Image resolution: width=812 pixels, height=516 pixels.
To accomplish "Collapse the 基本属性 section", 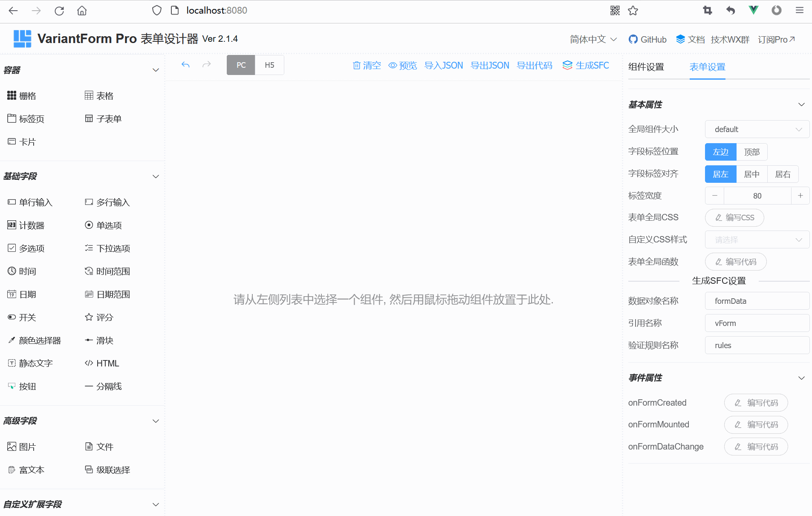I will tap(802, 104).
